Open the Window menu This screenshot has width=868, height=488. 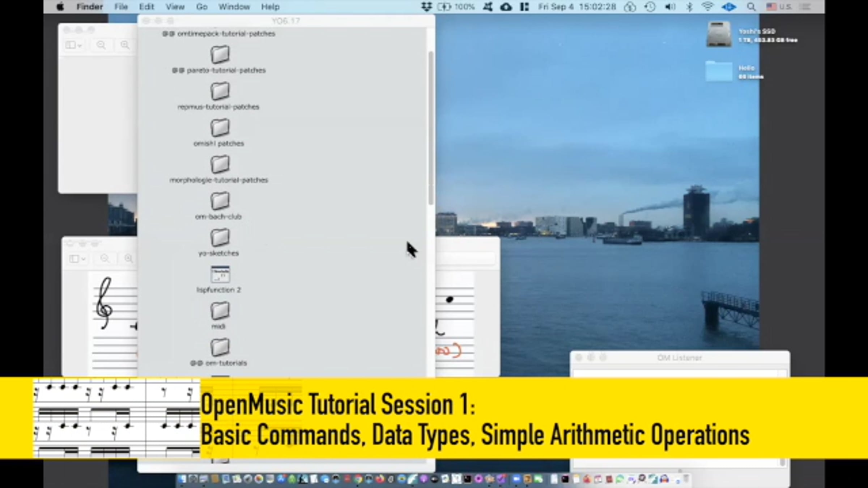tap(234, 7)
